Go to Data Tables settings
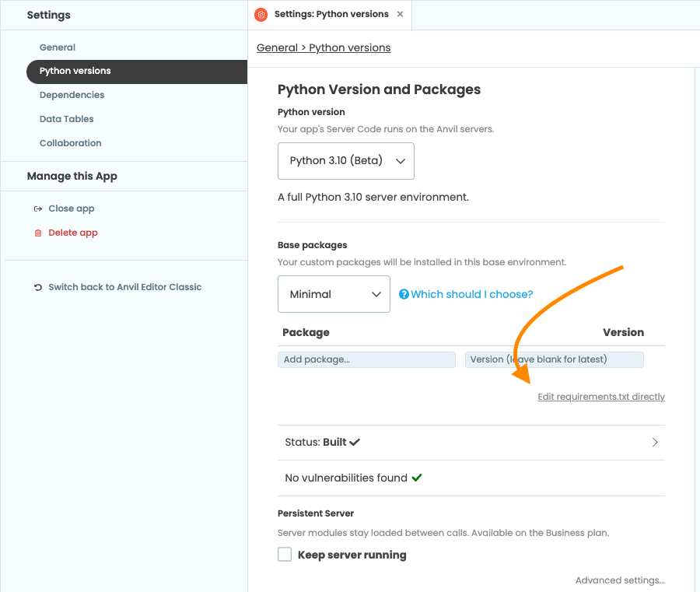Viewport: 700px width, 592px height. (x=66, y=119)
